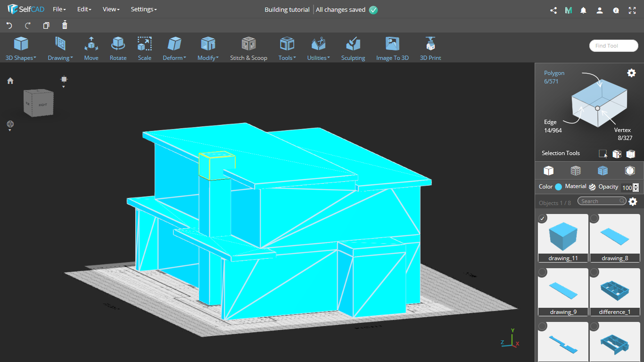Viewport: 644px width, 362px height.
Task: Choose Vertex selection mode
Action: (x=622, y=130)
